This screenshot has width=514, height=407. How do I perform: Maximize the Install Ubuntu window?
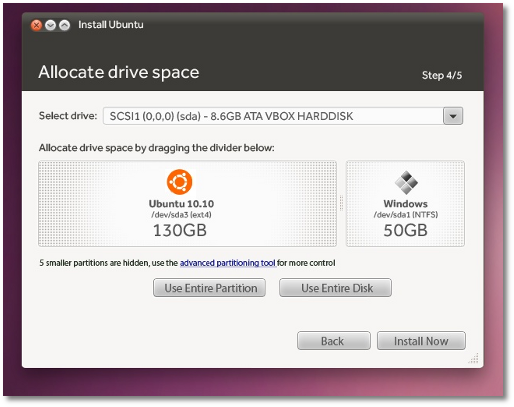[64, 25]
